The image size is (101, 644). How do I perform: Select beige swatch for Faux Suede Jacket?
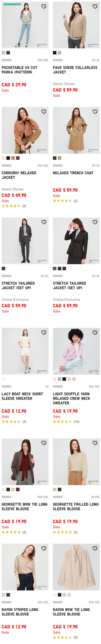59,53
